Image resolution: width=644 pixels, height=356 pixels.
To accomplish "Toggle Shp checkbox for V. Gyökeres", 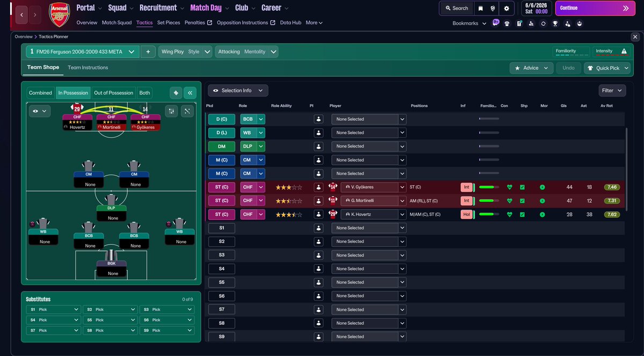I will 522,187.
